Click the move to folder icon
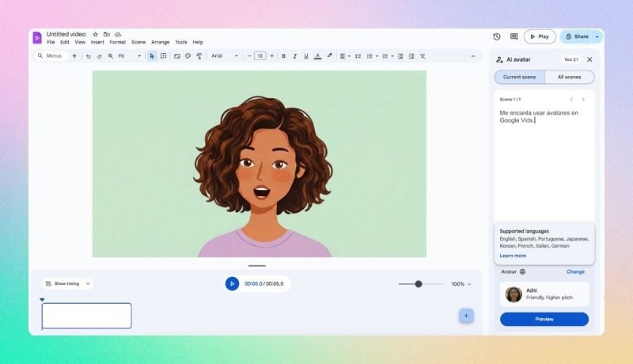Screen dimensions: 633x364 [x=107, y=34]
